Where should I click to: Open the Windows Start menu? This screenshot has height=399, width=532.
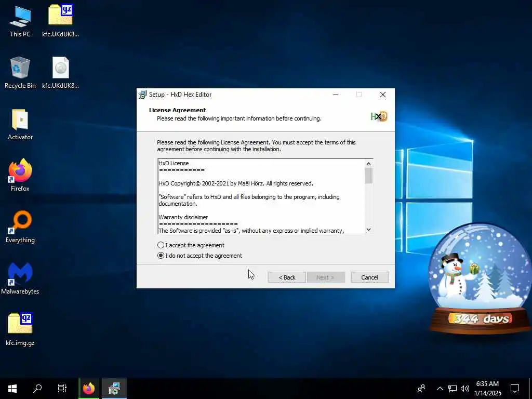[12, 389]
